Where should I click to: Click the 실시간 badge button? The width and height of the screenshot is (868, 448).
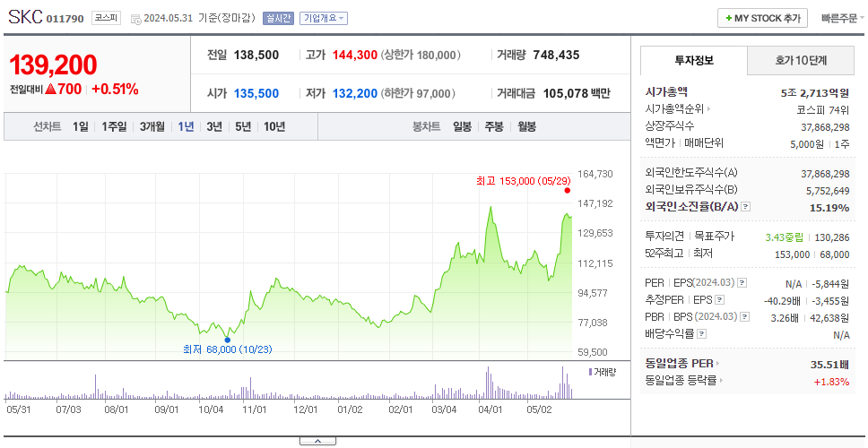click(278, 18)
